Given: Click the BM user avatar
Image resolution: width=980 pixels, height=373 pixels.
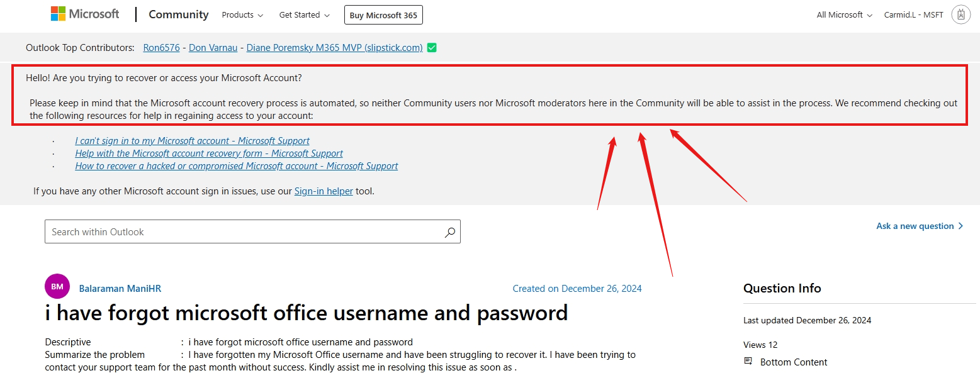Looking at the screenshot, I should tap(57, 286).
